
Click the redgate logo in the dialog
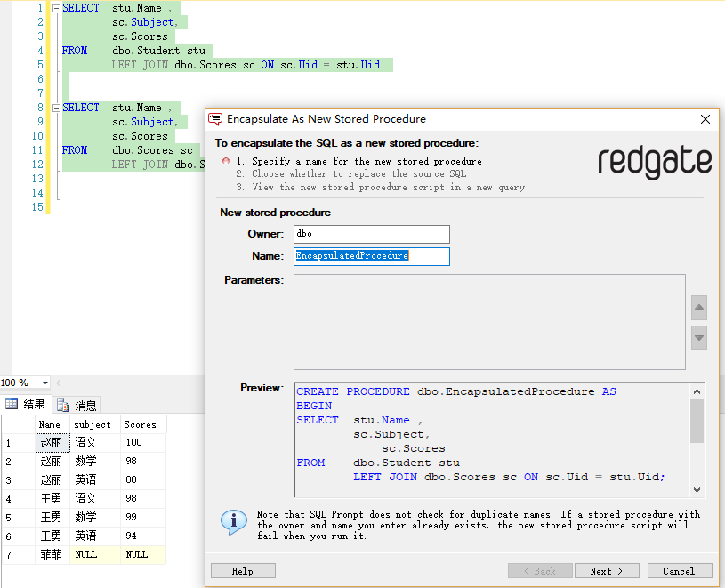pos(654,162)
